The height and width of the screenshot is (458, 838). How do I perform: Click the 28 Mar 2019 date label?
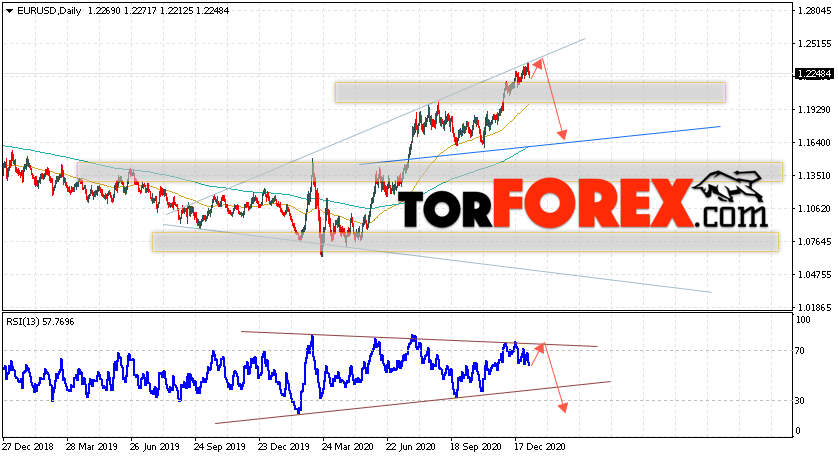[x=91, y=446]
